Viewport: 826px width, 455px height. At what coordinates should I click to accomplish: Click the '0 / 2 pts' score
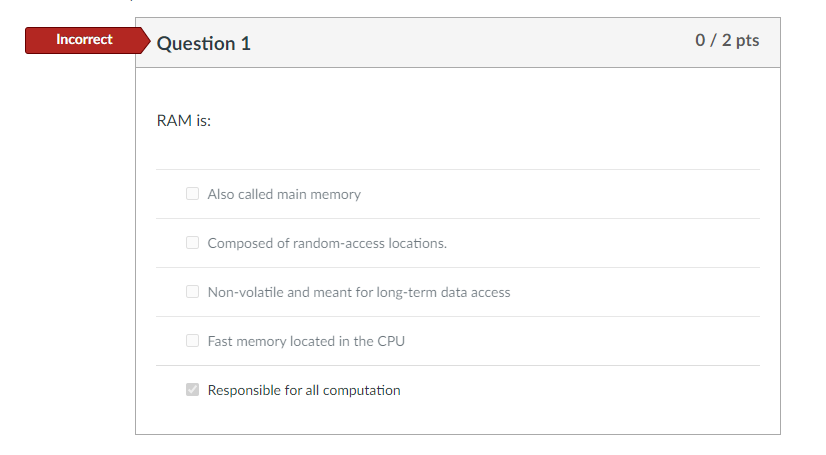coord(727,41)
